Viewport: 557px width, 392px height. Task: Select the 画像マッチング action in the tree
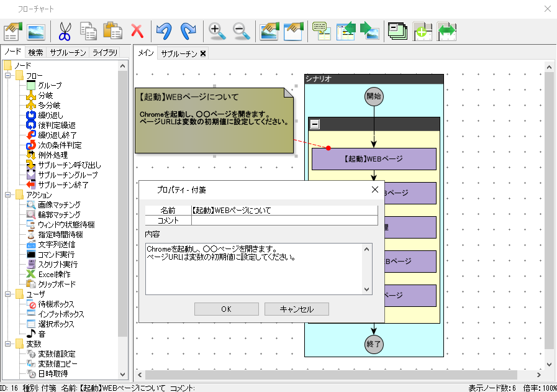click(60, 205)
